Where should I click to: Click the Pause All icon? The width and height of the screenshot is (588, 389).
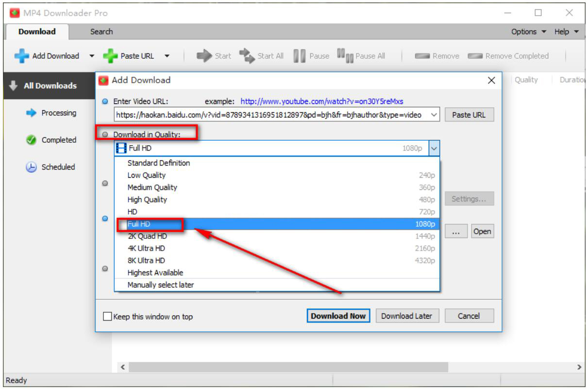click(345, 55)
